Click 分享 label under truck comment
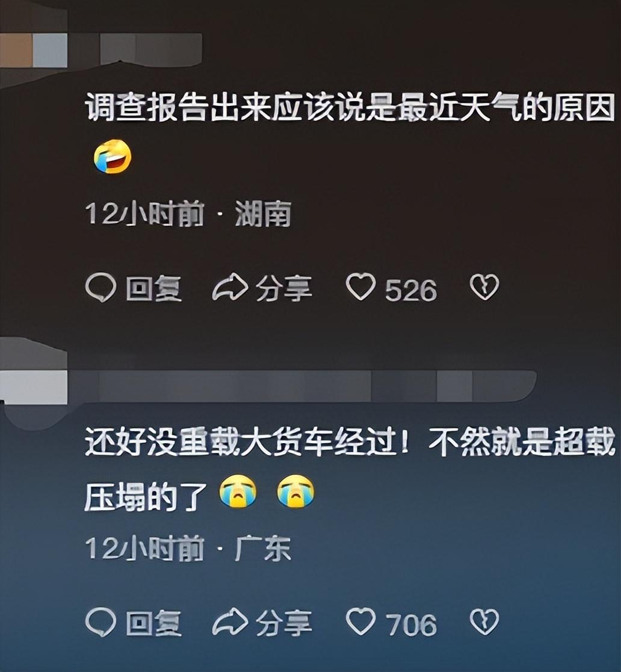621x672 pixels. [283, 624]
